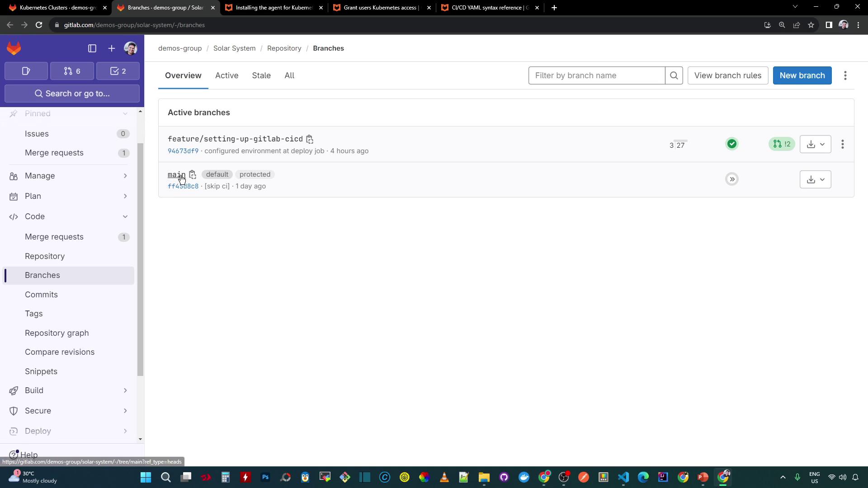Open the main branch link

176,174
